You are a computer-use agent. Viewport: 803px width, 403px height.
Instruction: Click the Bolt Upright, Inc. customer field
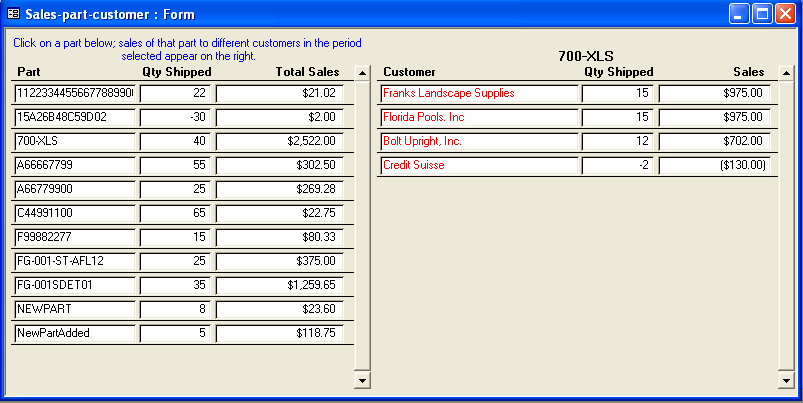click(479, 141)
